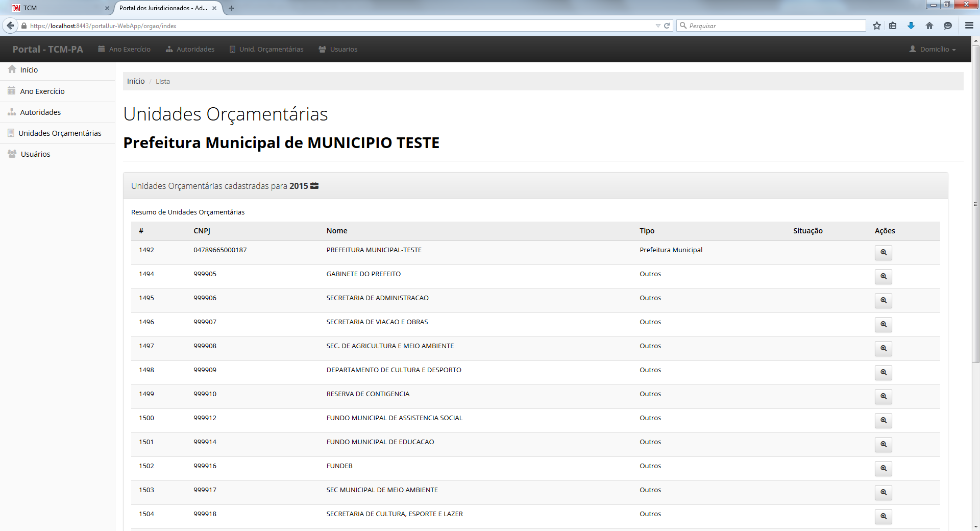Open Unid. Orçamentárias in top navbar

[x=266, y=50]
